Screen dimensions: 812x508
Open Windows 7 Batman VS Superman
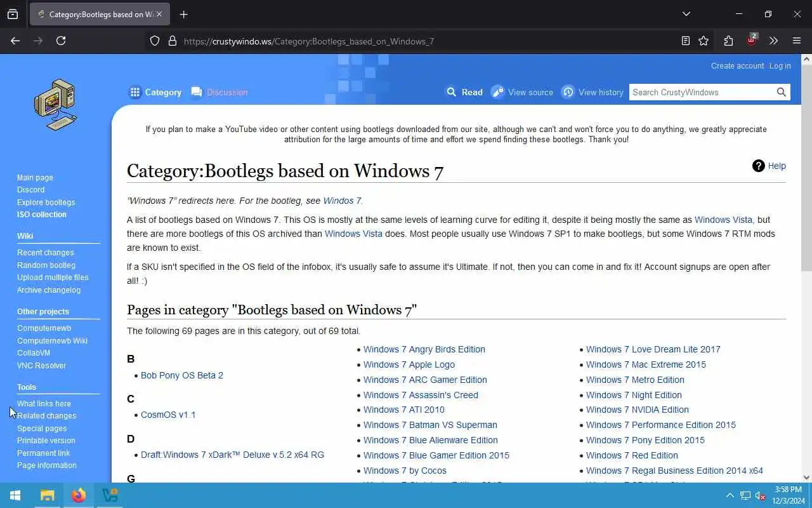(x=430, y=425)
